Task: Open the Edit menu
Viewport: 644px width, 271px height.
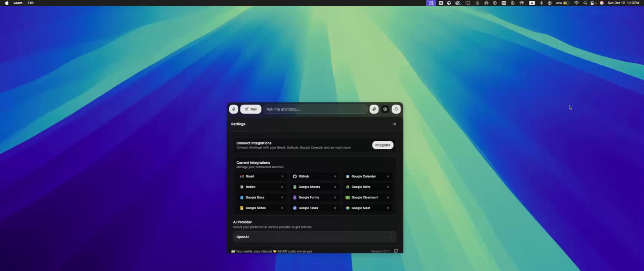Action: [31, 3]
